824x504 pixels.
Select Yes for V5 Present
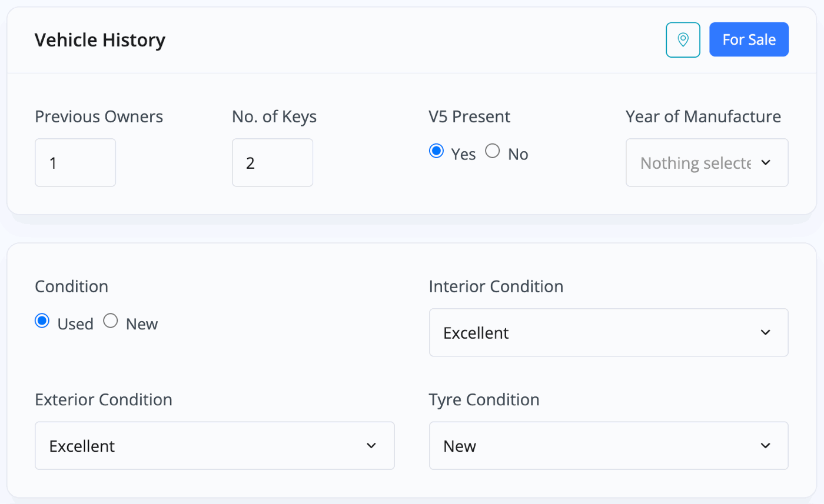point(436,151)
